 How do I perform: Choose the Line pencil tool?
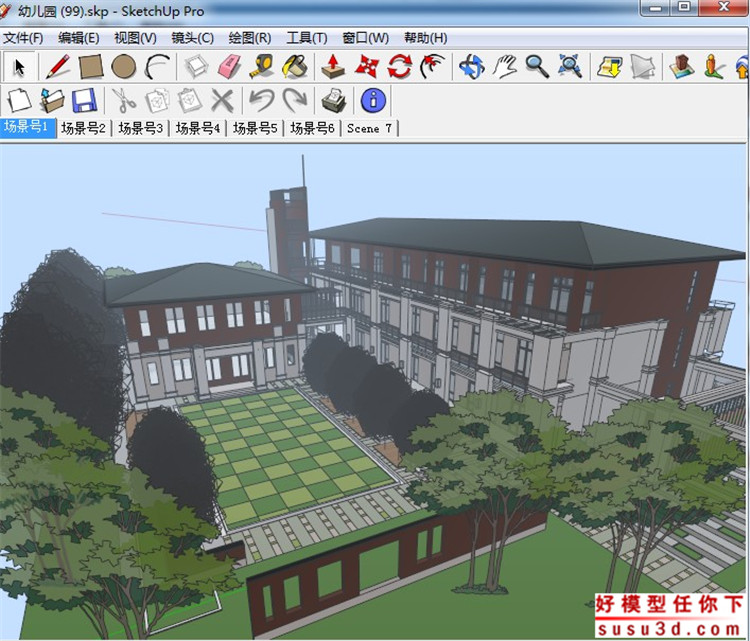tap(58, 66)
